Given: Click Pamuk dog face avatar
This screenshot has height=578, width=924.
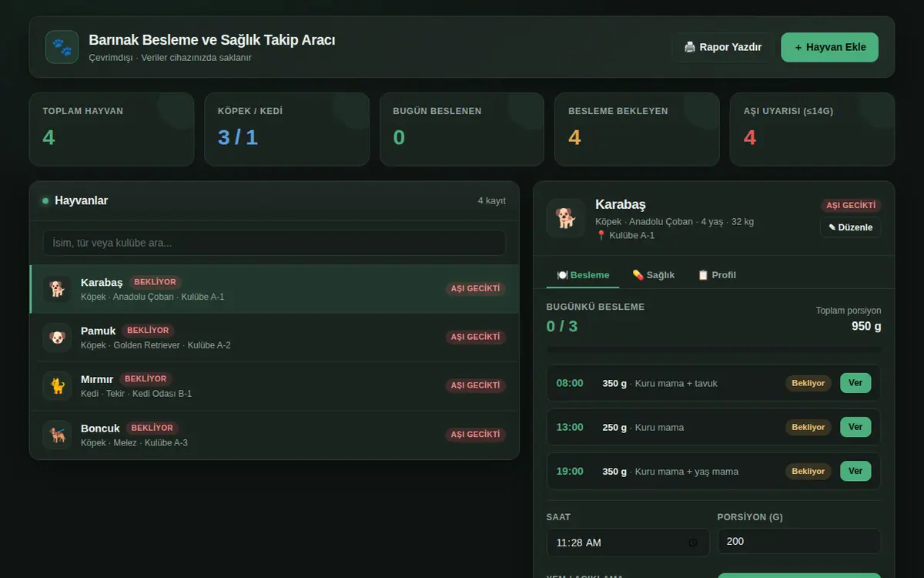Looking at the screenshot, I should (57, 338).
